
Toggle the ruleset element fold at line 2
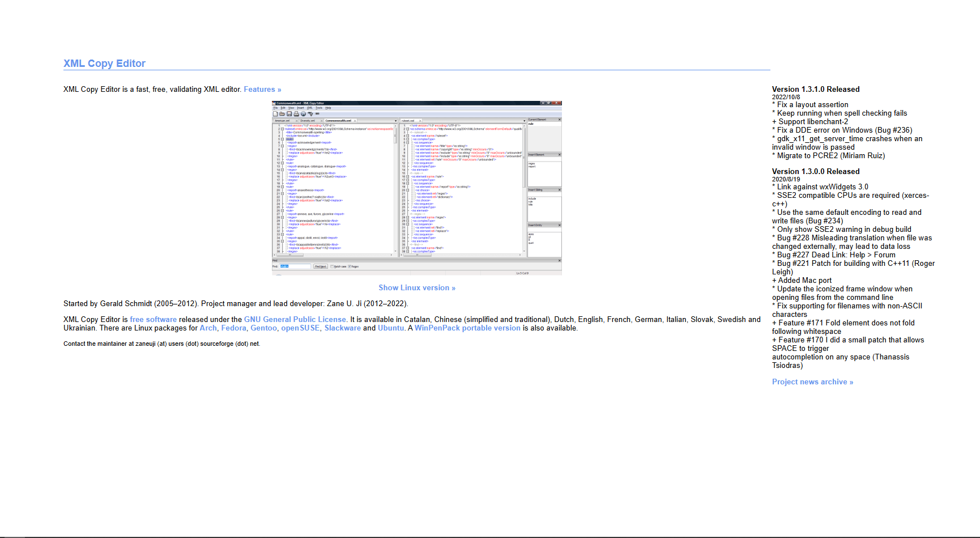[x=282, y=129]
